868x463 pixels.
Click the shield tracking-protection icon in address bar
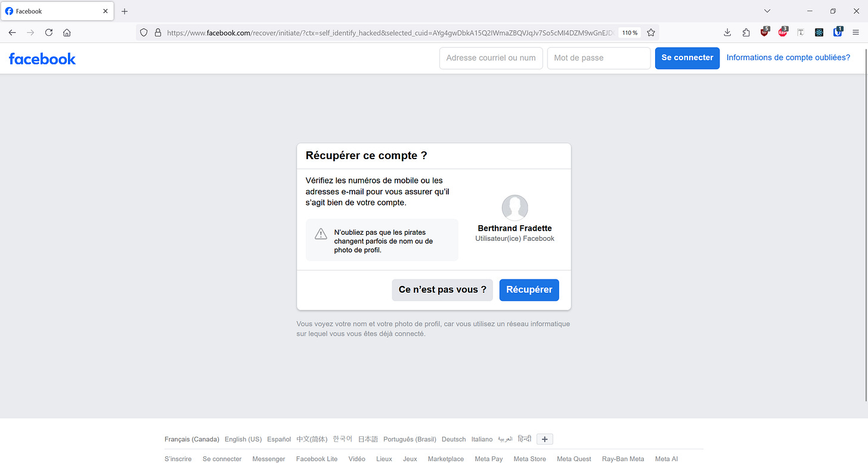(143, 33)
